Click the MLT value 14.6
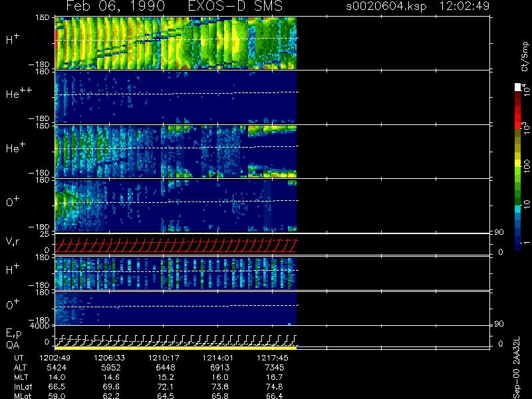The width and height of the screenshot is (532, 399). point(111,377)
